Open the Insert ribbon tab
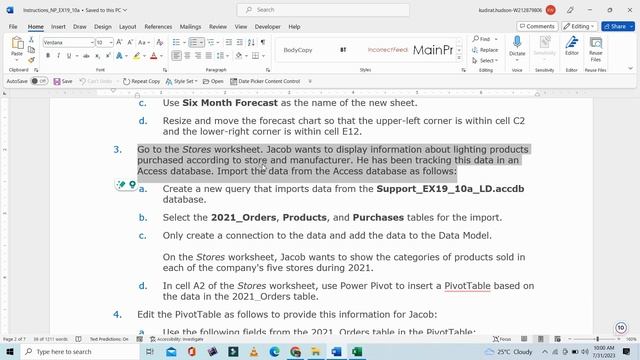Viewport: 640px width, 360px height. tap(58, 27)
